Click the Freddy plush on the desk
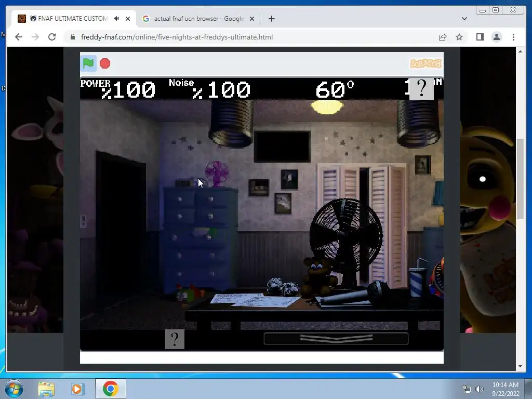The height and width of the screenshot is (399, 532). tap(317, 276)
